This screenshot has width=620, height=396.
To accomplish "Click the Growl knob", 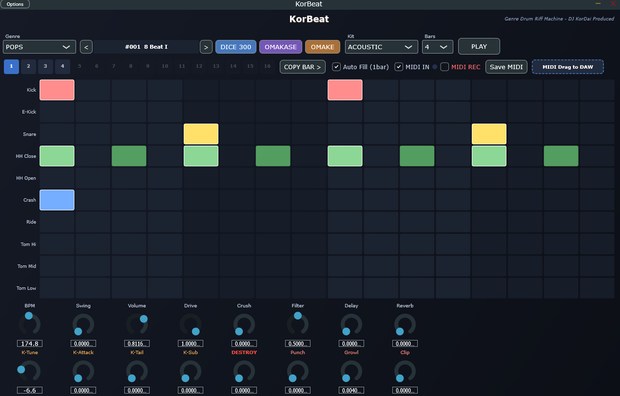I will (x=351, y=372).
